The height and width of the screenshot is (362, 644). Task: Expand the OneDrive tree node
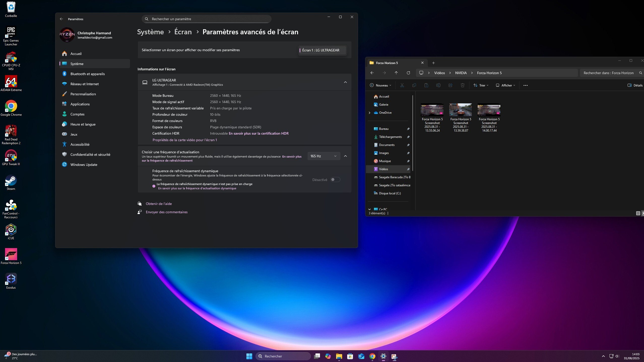[370, 113]
